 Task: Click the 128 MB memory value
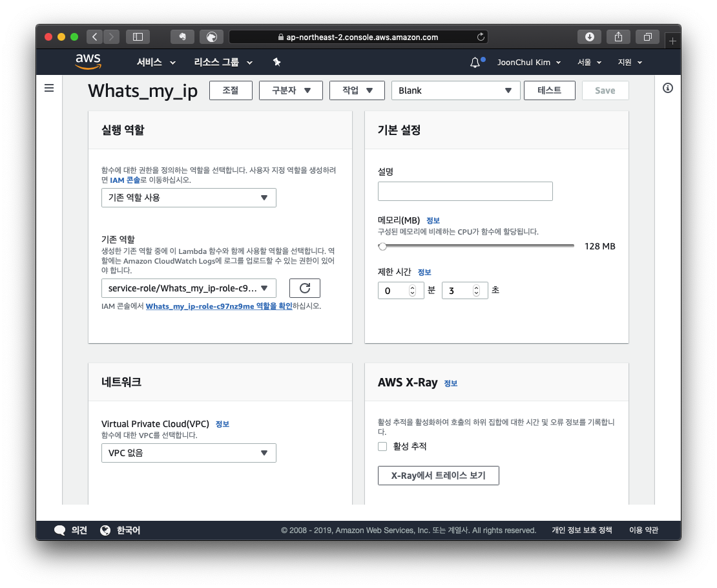(x=599, y=246)
